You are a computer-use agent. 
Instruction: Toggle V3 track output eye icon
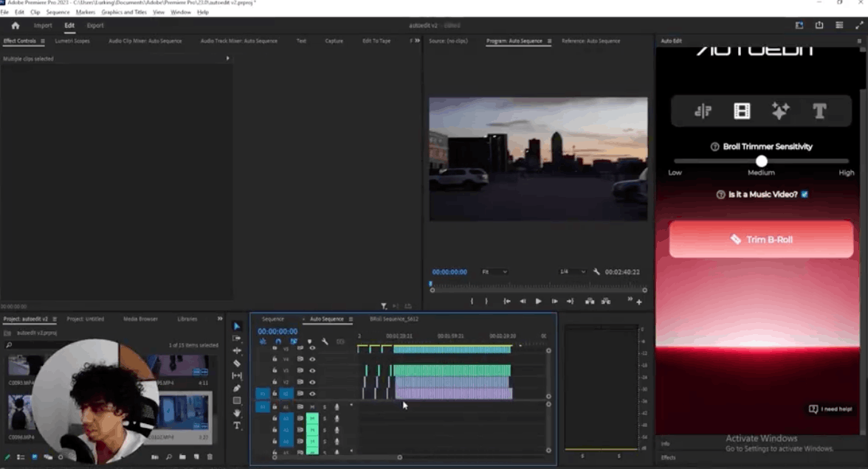(312, 371)
